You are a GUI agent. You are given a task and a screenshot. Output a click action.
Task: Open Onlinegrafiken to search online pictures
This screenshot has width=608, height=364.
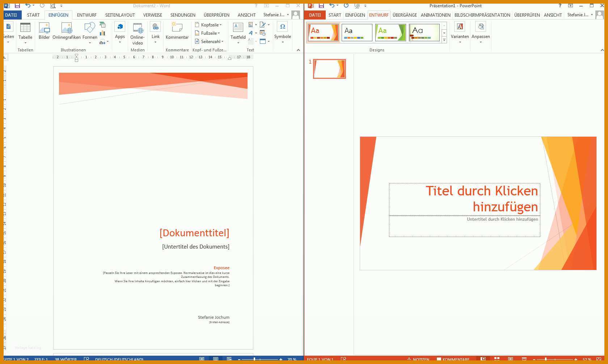click(x=67, y=31)
